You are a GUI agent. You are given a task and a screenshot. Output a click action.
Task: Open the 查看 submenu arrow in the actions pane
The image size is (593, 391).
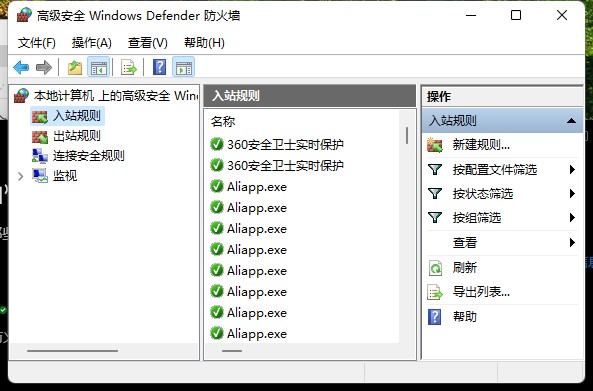(572, 242)
